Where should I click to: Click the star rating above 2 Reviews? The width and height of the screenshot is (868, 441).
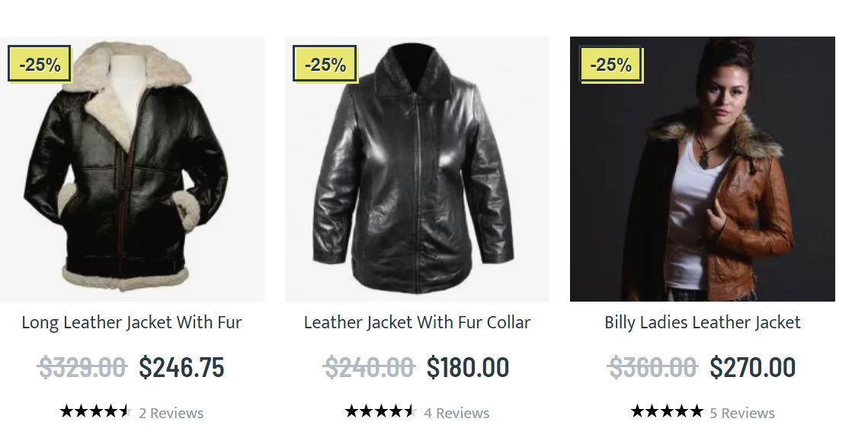coord(95,412)
